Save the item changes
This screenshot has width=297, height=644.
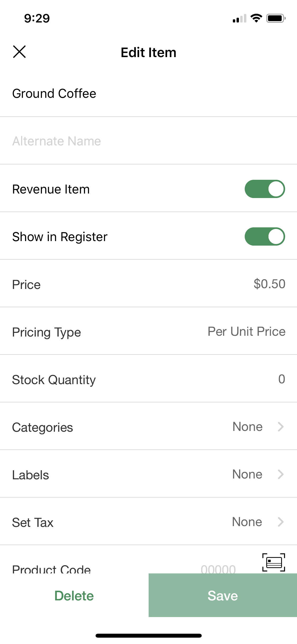point(223,595)
